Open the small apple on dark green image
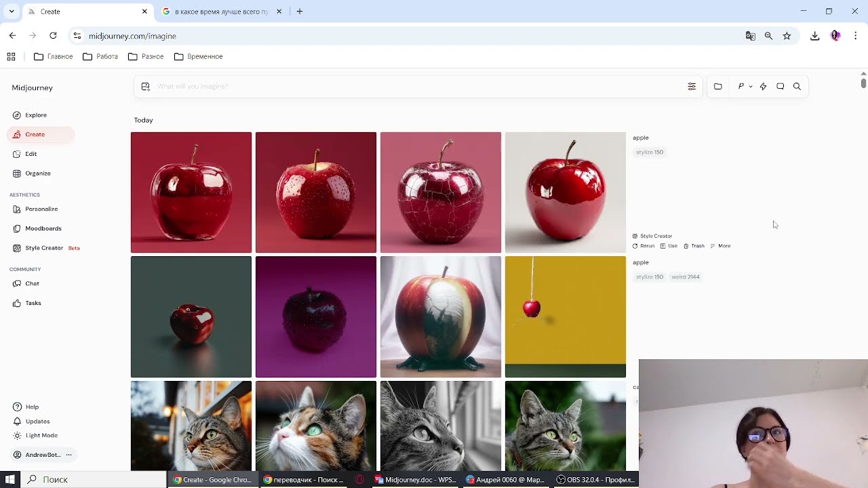 pos(191,317)
